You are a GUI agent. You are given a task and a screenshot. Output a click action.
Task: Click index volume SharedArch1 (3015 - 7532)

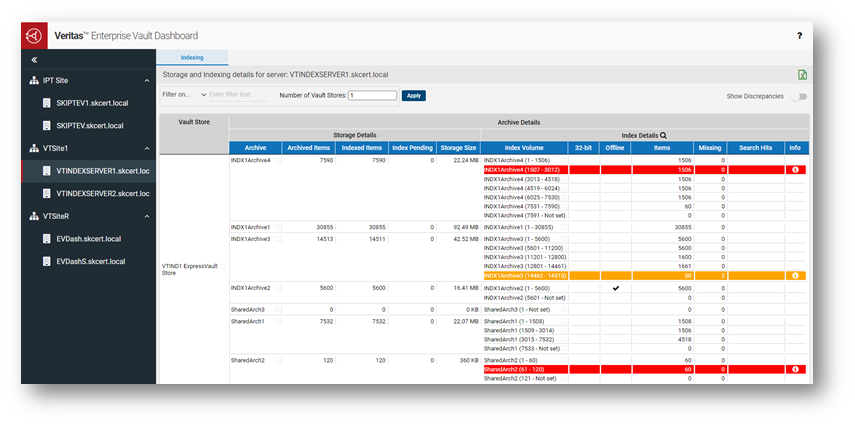517,339
